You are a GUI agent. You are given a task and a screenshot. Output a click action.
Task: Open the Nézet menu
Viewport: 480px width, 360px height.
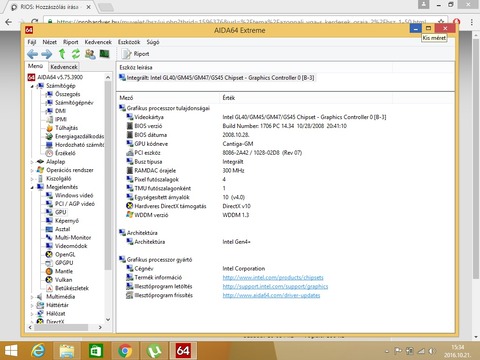pos(49,42)
